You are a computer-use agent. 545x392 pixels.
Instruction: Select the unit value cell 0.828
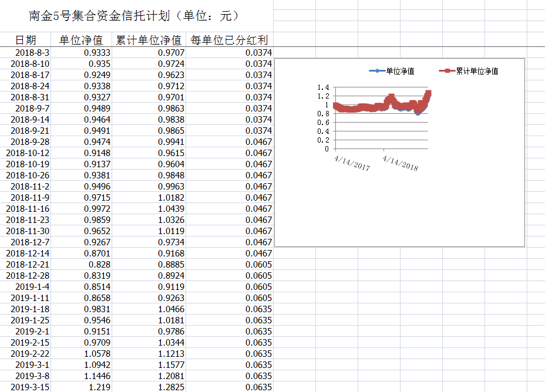pyautogui.click(x=81, y=264)
